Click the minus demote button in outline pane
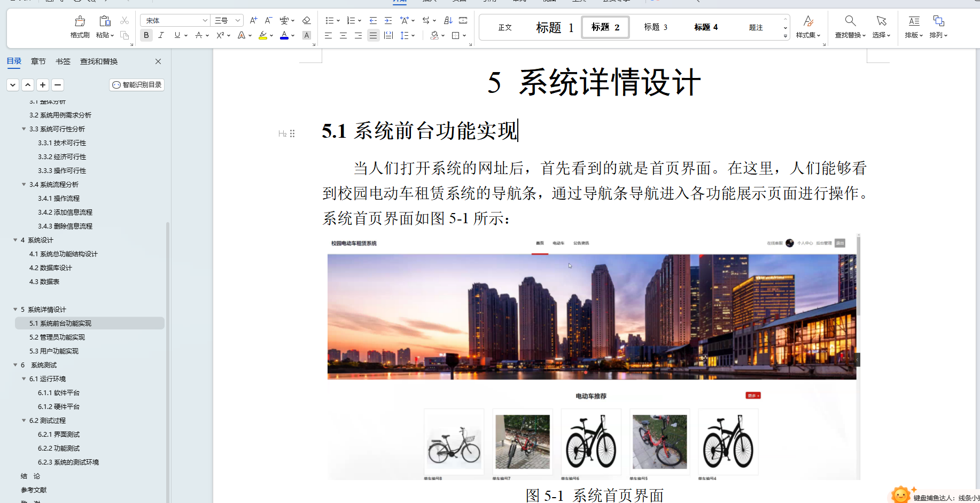 pos(58,85)
